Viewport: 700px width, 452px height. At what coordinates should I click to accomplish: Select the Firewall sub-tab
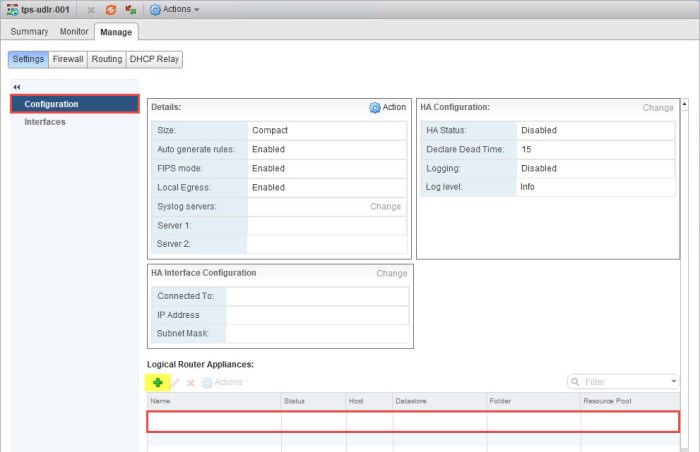(x=68, y=59)
